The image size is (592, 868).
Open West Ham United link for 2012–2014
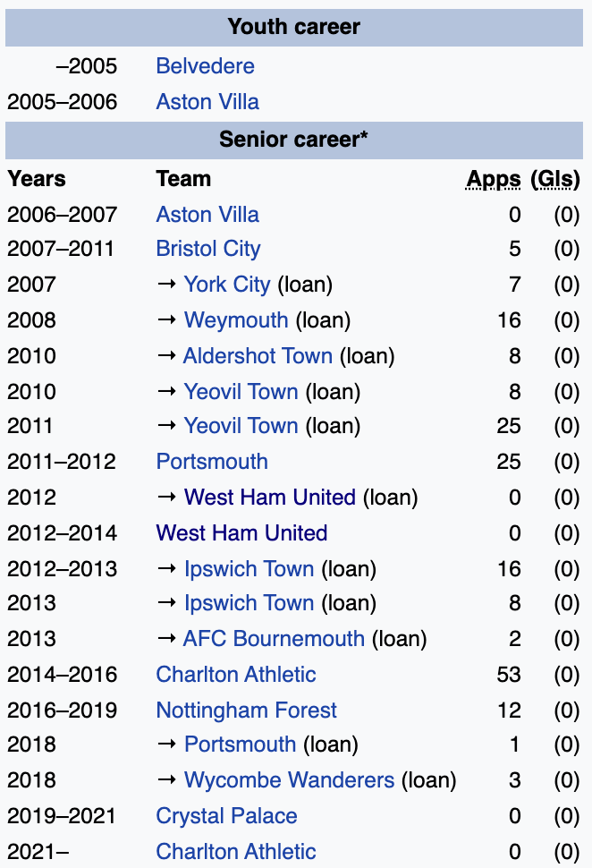click(x=241, y=533)
